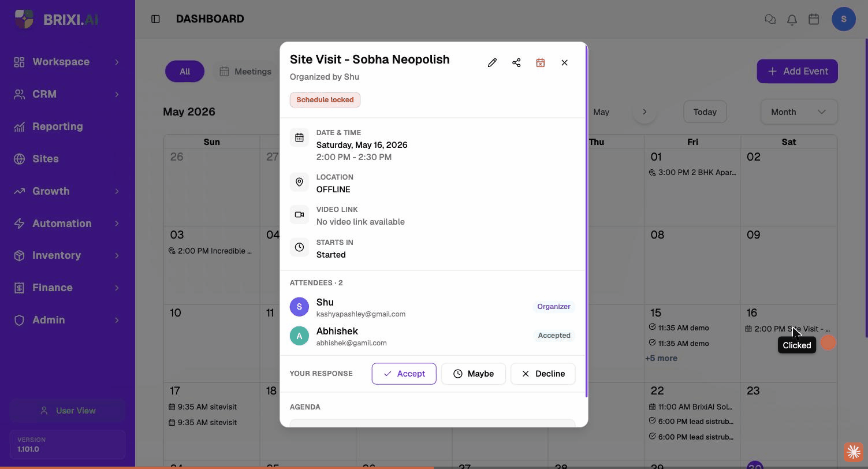Click Shu's attendee avatar
The image size is (868, 469).
coord(299,307)
